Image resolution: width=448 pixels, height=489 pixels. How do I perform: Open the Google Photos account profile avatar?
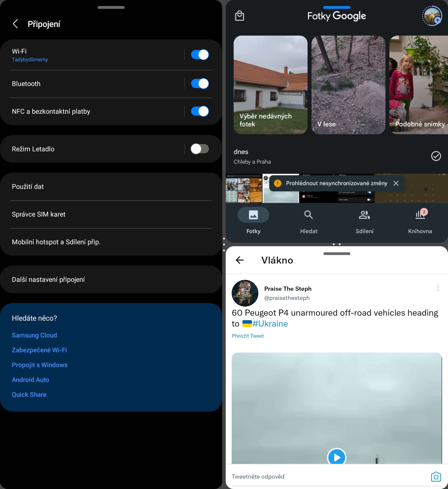[x=432, y=16]
